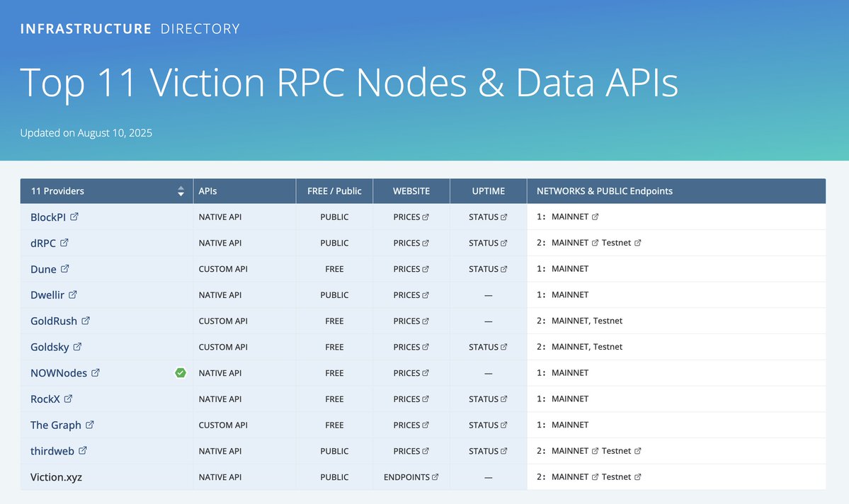Image resolution: width=849 pixels, height=504 pixels.
Task: Open Dwellir PRICES link
Action: [411, 295]
